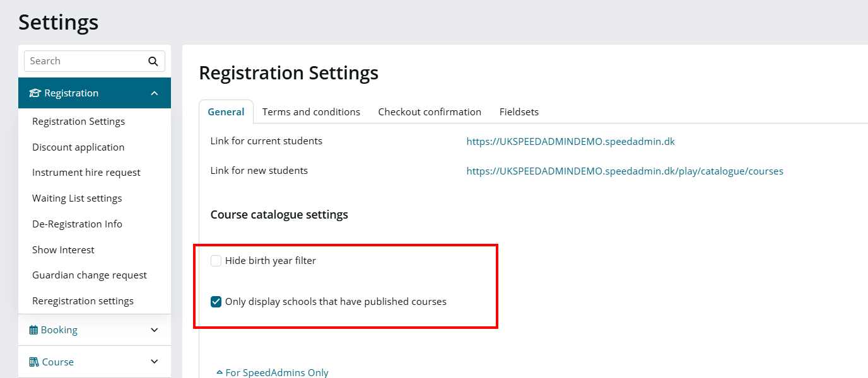
Task: Click the search magnifier icon
Action: click(153, 61)
